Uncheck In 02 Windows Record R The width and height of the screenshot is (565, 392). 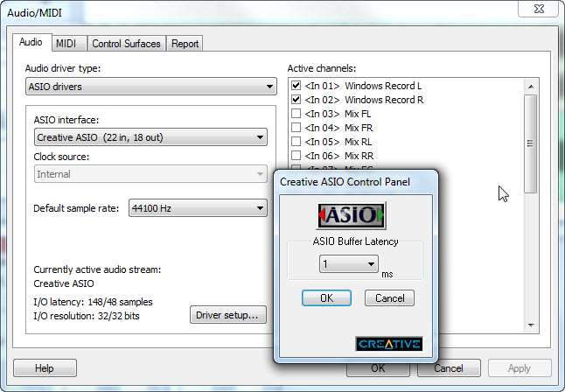tap(296, 100)
